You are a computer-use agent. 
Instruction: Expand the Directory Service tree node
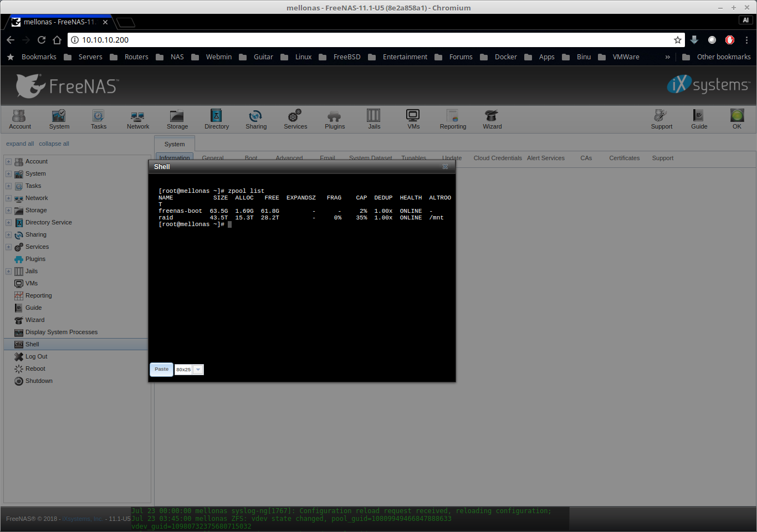(x=8, y=223)
